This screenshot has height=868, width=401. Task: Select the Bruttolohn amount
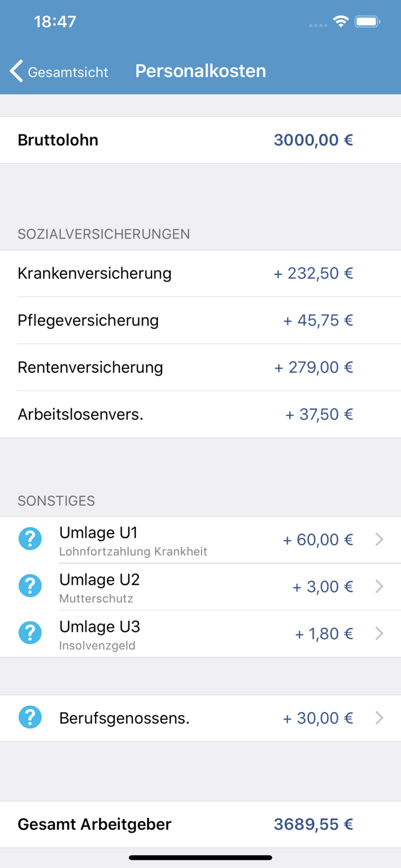[314, 139]
